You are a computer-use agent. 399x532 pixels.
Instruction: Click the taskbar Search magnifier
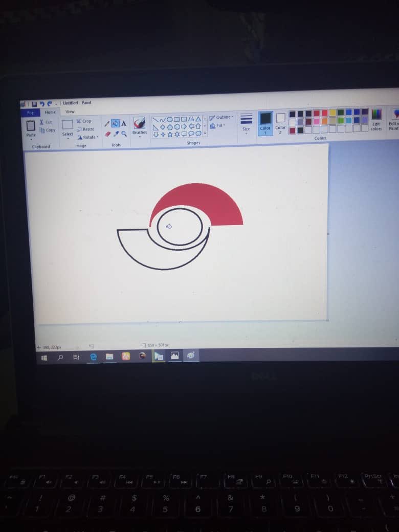coord(60,357)
